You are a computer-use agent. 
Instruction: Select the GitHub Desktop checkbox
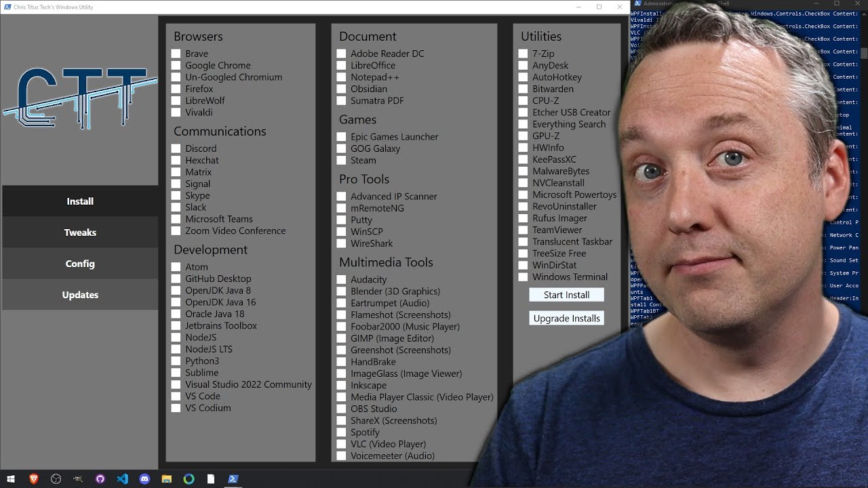(176, 279)
